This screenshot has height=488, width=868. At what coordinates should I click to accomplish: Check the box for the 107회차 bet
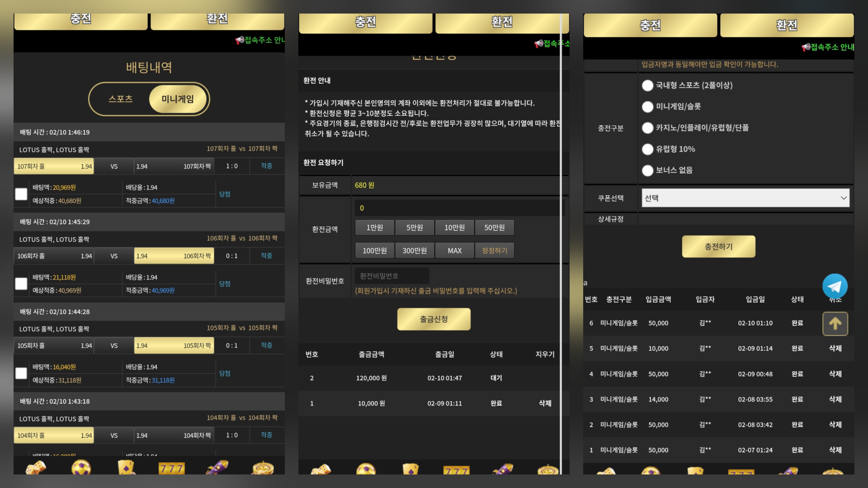pyautogui.click(x=21, y=194)
